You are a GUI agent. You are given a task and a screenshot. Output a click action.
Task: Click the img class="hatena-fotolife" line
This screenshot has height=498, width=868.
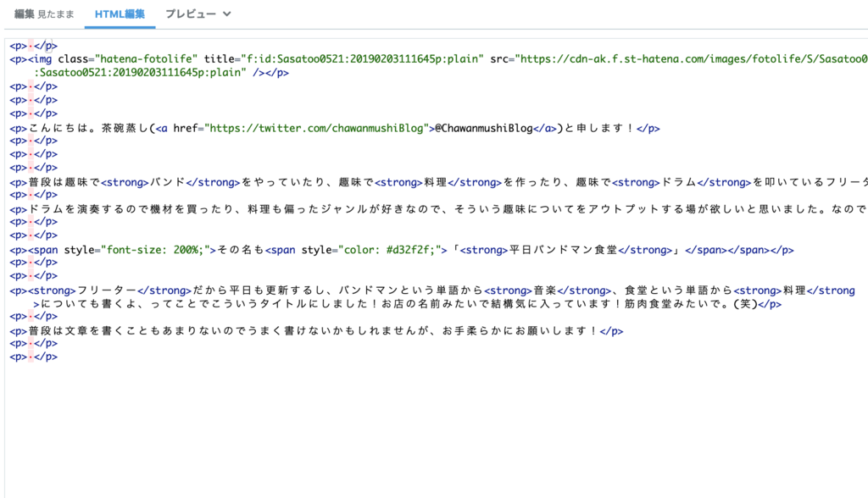pyautogui.click(x=438, y=59)
